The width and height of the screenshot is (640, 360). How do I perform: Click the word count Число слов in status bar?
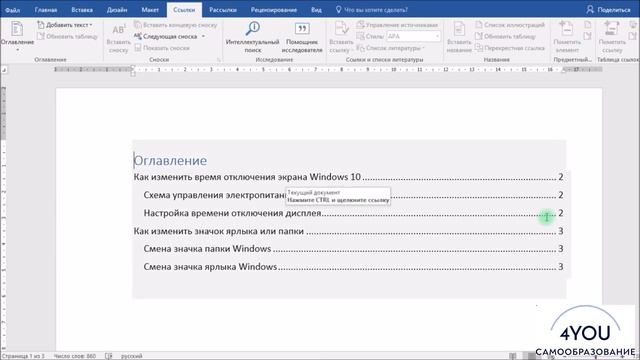pyautogui.click(x=75, y=356)
